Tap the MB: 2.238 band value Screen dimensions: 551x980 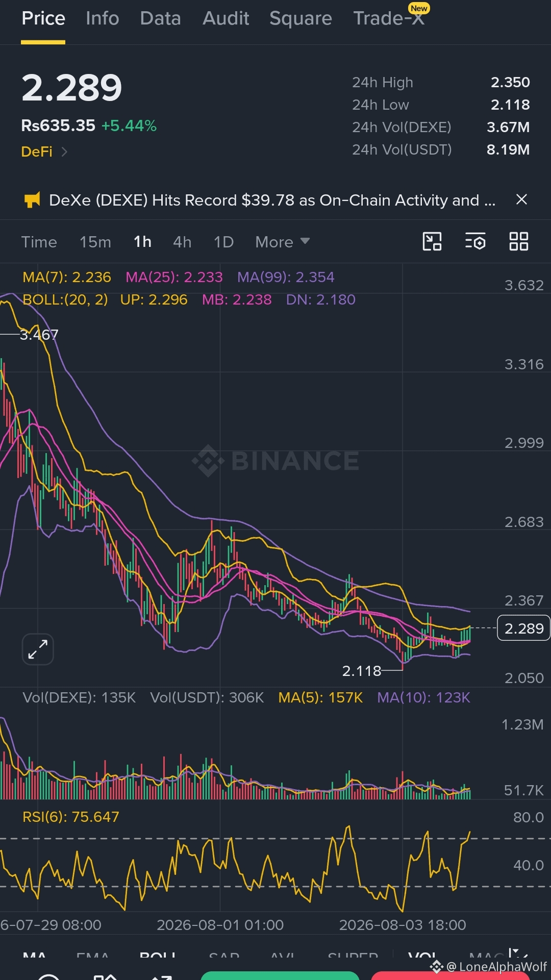(237, 299)
